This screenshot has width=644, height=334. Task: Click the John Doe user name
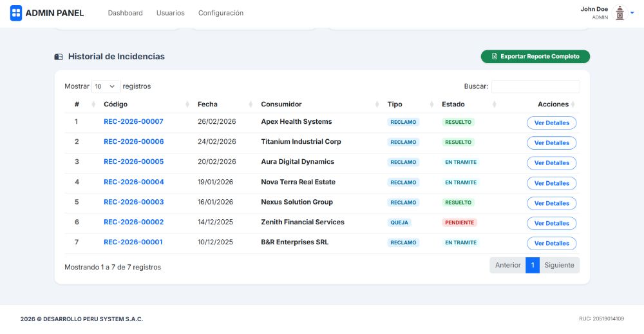coord(594,9)
